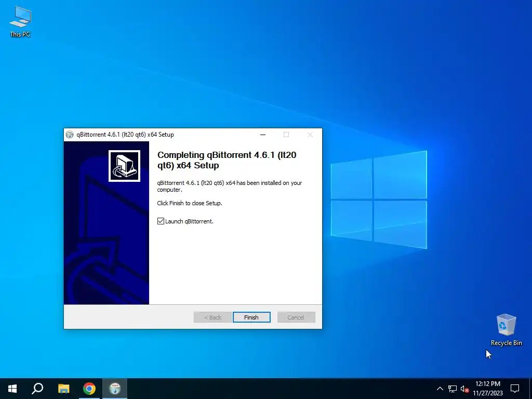Screen dimensions: 532x399
Task: Click the 'Completing qBittorrent 4.6.1' heading
Action: (x=227, y=160)
